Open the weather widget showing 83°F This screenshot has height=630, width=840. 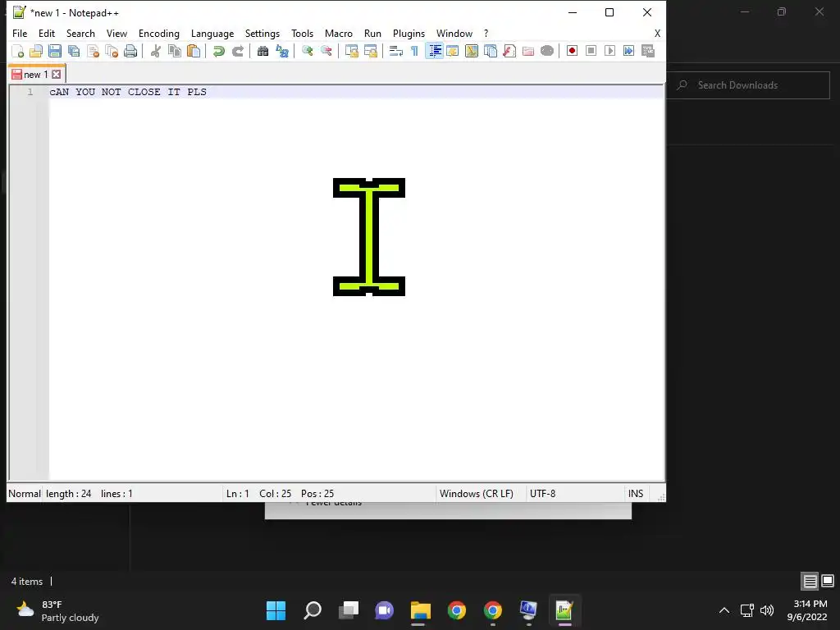pyautogui.click(x=58, y=610)
